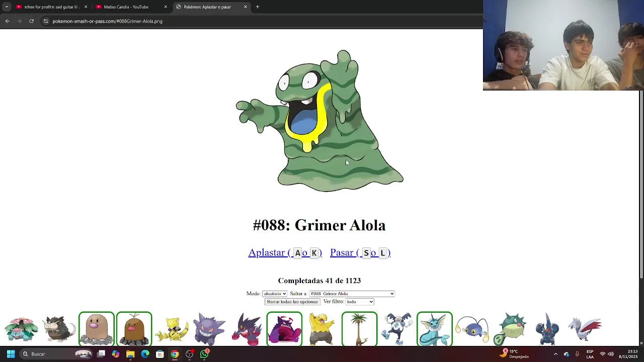
Task: Close the sad guitar YouTube tab
Action: tap(86, 7)
